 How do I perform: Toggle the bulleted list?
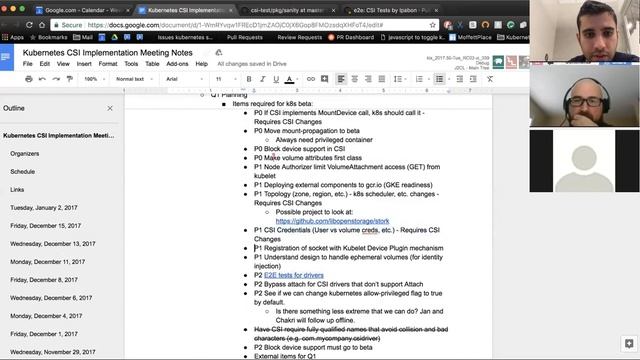click(x=439, y=79)
